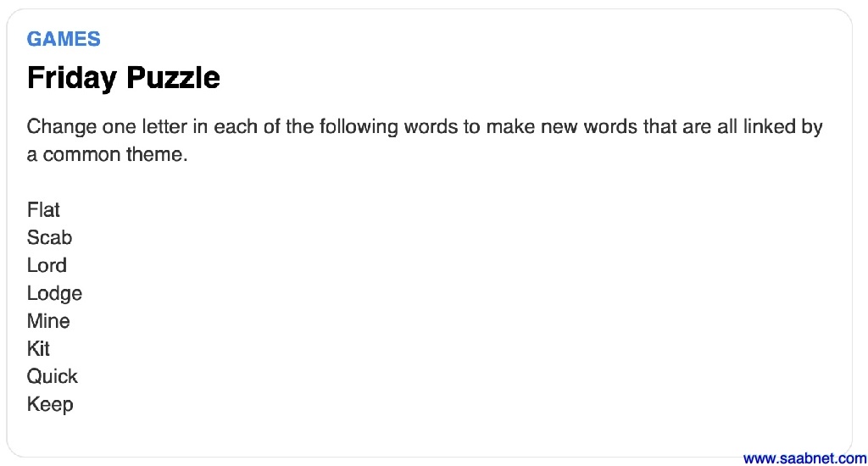Open the Friday Puzzle headline

point(124,78)
